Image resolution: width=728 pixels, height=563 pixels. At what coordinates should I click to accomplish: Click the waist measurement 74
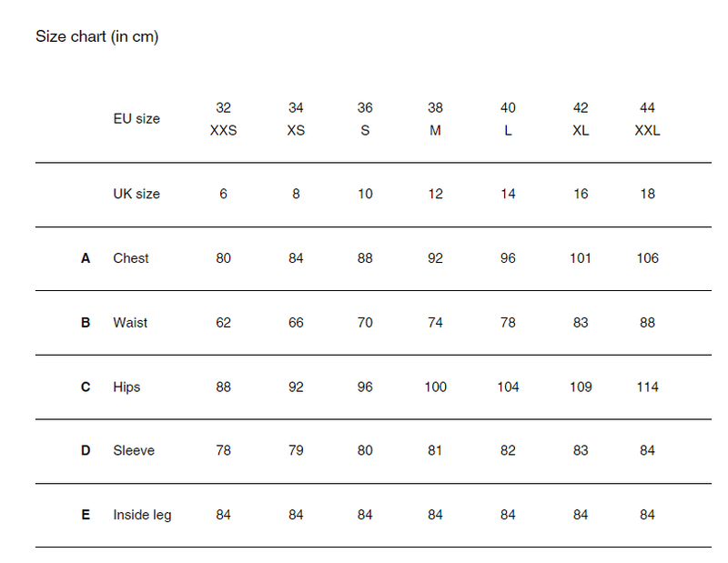[x=435, y=323]
